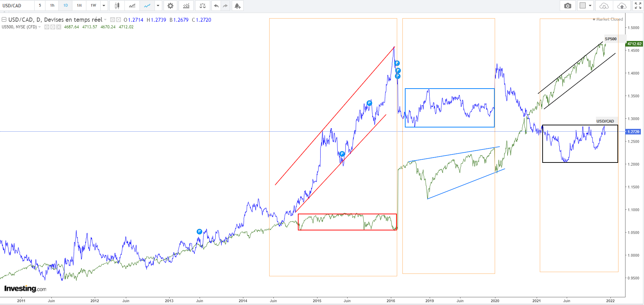Click the P marker near mid-2013

pyautogui.click(x=199, y=231)
